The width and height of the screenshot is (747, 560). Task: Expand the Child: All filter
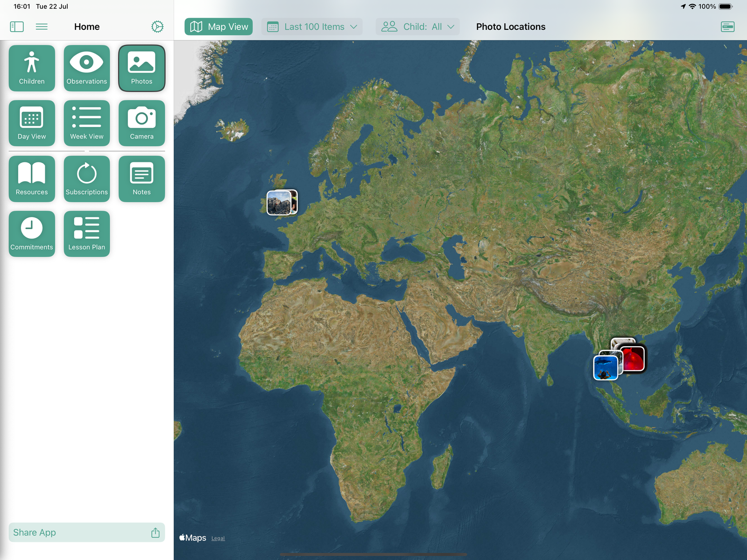(417, 27)
